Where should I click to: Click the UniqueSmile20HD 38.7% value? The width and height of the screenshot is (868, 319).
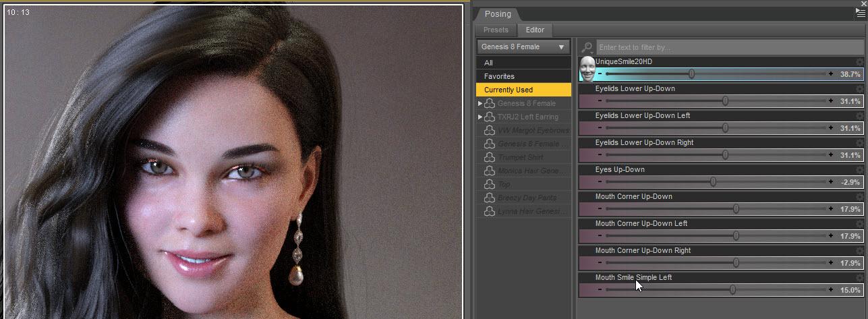click(x=850, y=74)
